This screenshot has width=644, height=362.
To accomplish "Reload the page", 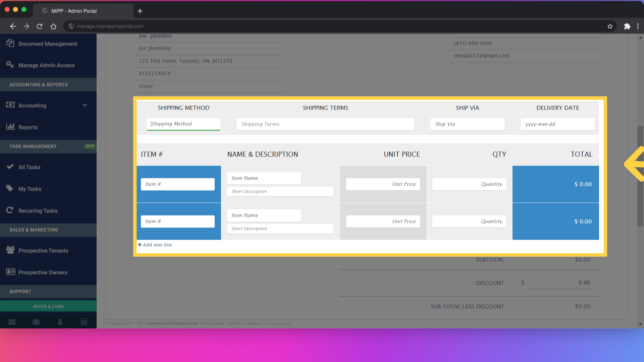I will 40,26.
